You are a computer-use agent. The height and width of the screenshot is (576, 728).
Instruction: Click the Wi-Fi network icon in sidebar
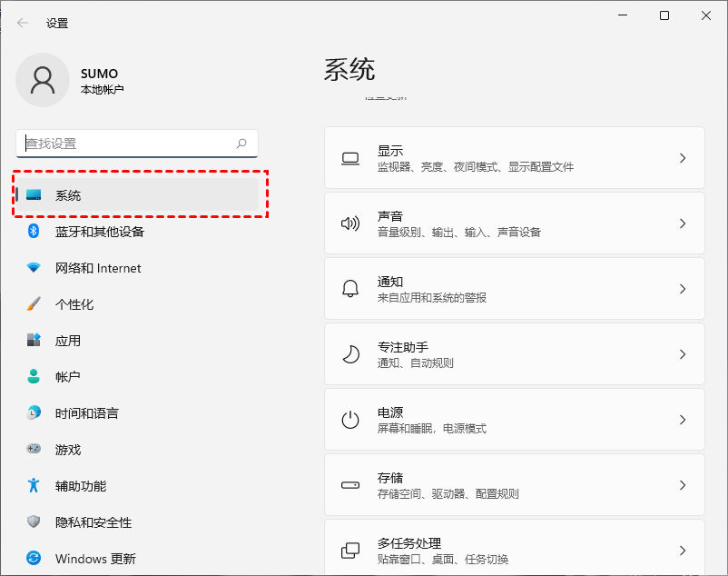pos(34,268)
